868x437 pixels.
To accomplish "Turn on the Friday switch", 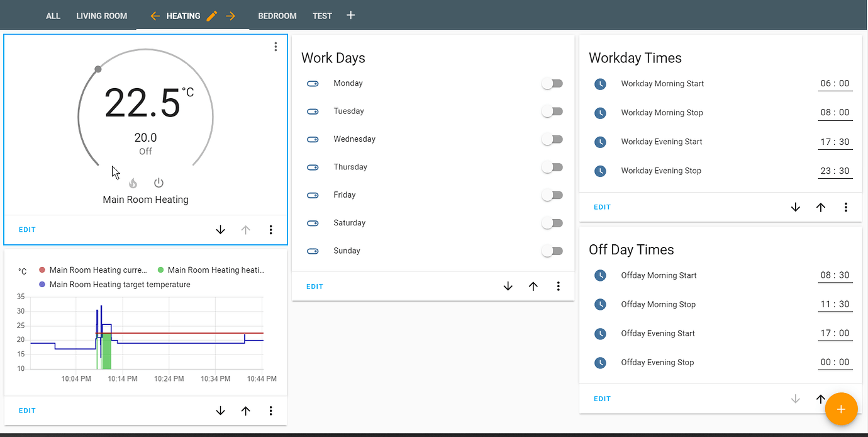I will tap(552, 195).
